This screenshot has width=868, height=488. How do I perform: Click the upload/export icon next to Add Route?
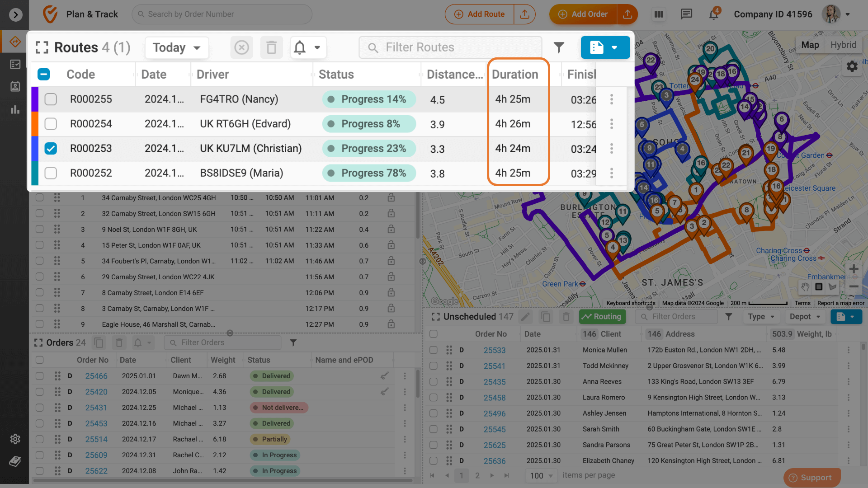point(524,13)
